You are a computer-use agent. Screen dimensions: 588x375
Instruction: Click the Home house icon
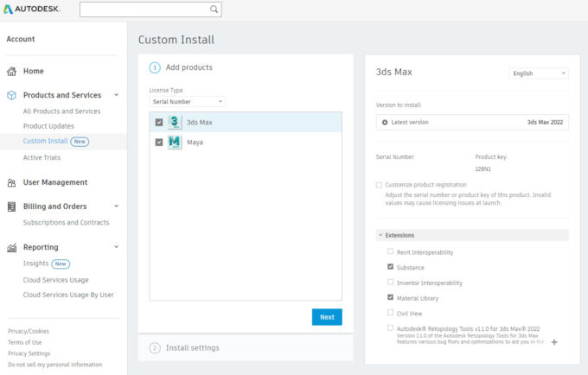click(x=11, y=72)
